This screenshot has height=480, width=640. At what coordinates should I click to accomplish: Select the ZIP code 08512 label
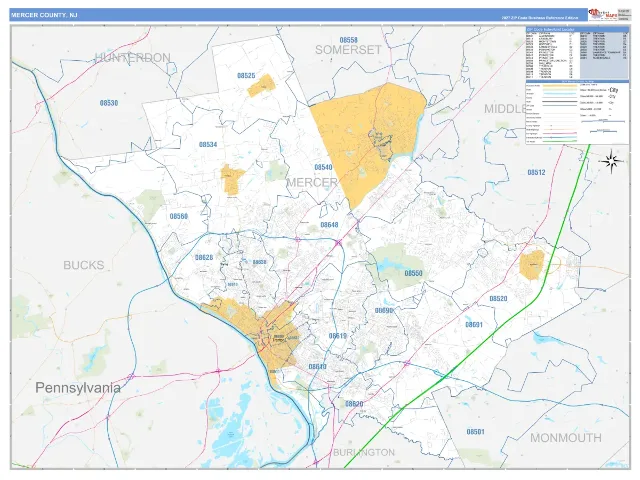click(536, 172)
